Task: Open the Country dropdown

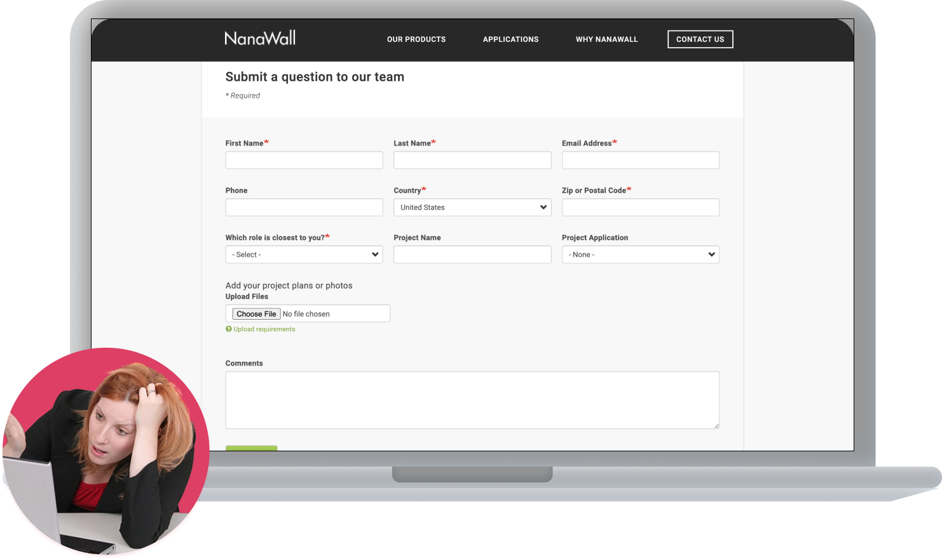Action: click(472, 207)
